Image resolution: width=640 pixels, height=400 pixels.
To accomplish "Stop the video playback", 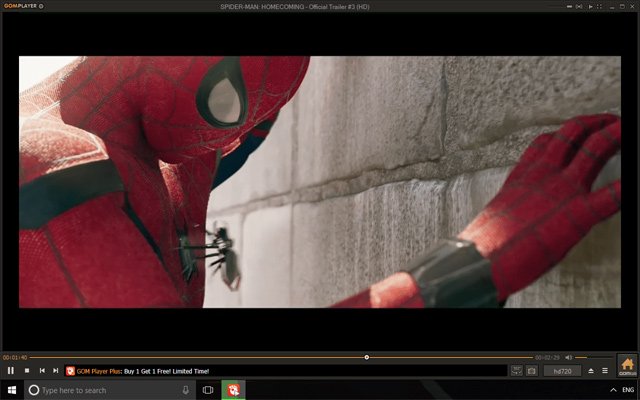I will pos(27,371).
